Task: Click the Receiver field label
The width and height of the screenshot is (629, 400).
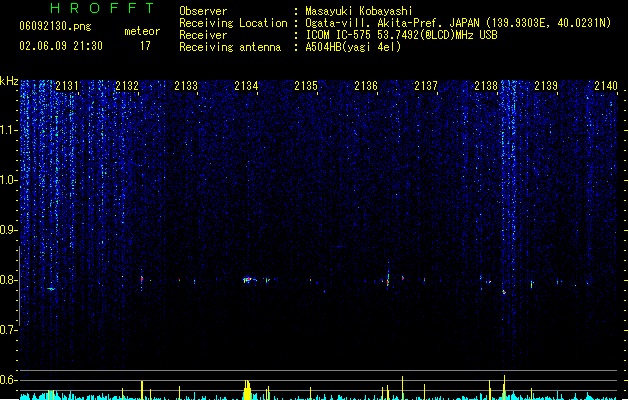Action: click(203, 35)
